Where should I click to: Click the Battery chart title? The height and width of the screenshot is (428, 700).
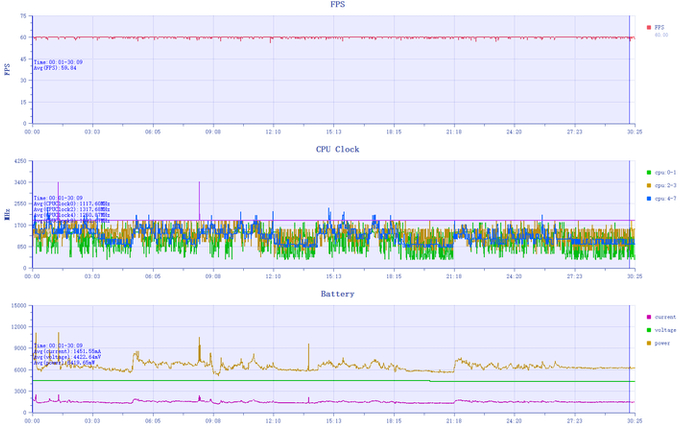pos(338,294)
